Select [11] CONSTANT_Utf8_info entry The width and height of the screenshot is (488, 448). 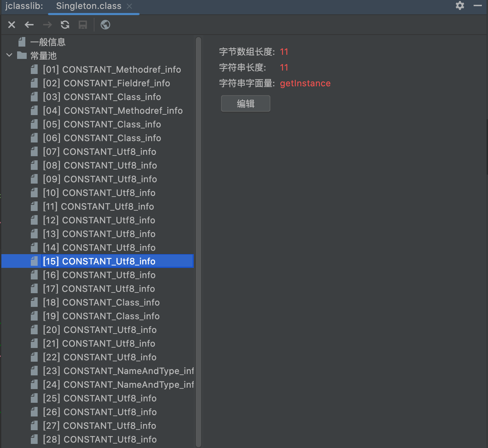coord(99,207)
